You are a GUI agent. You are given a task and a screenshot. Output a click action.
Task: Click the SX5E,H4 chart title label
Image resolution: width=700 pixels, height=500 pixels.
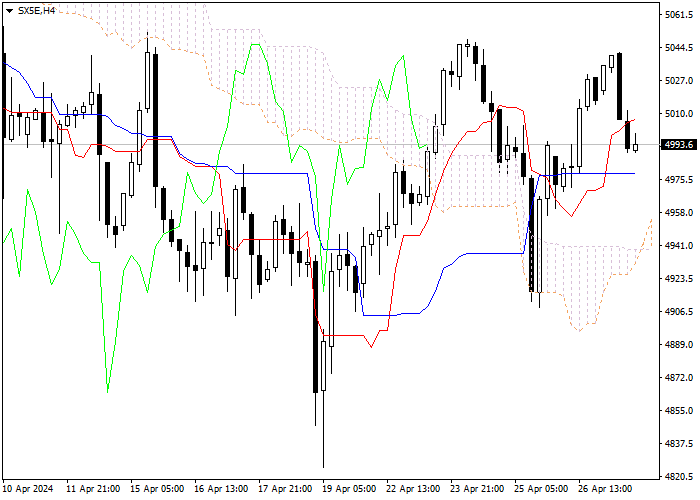36,11
